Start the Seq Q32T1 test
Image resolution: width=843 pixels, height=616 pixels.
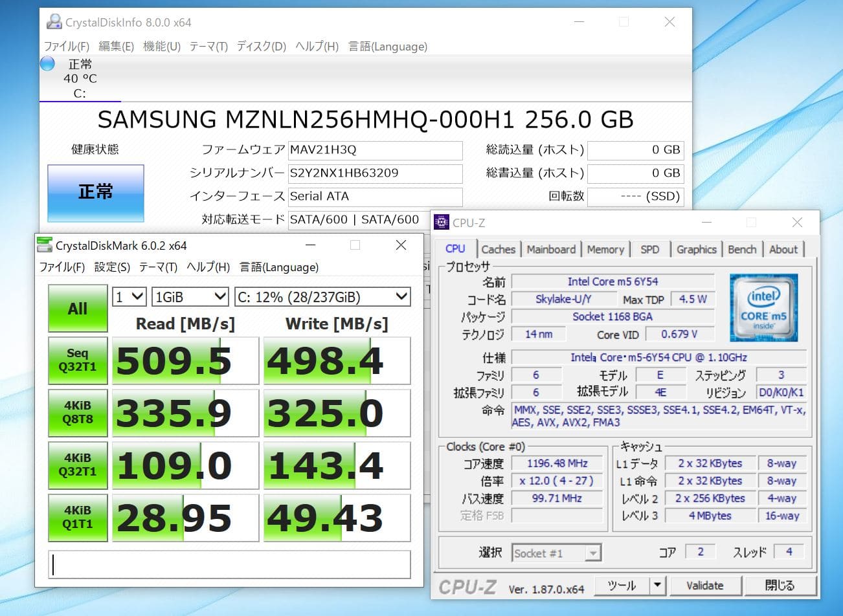pyautogui.click(x=78, y=360)
